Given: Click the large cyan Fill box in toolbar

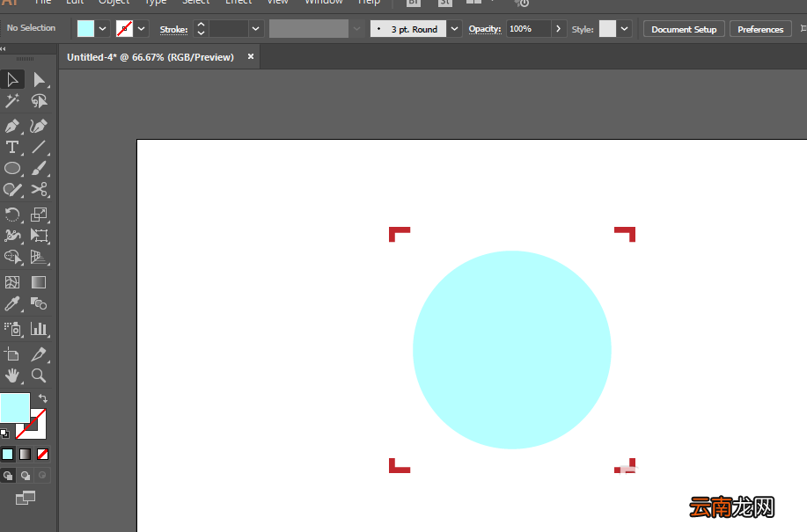Looking at the screenshot, I should click(x=15, y=408).
